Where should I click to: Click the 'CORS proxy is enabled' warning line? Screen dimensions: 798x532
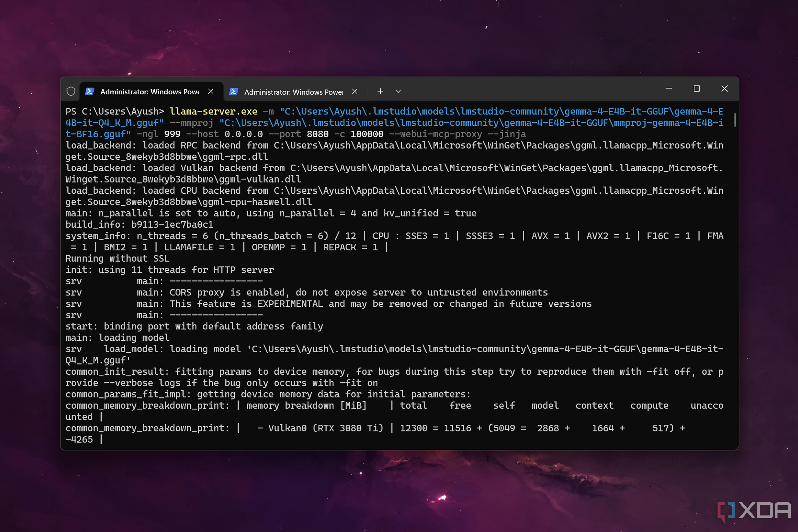pos(307,292)
